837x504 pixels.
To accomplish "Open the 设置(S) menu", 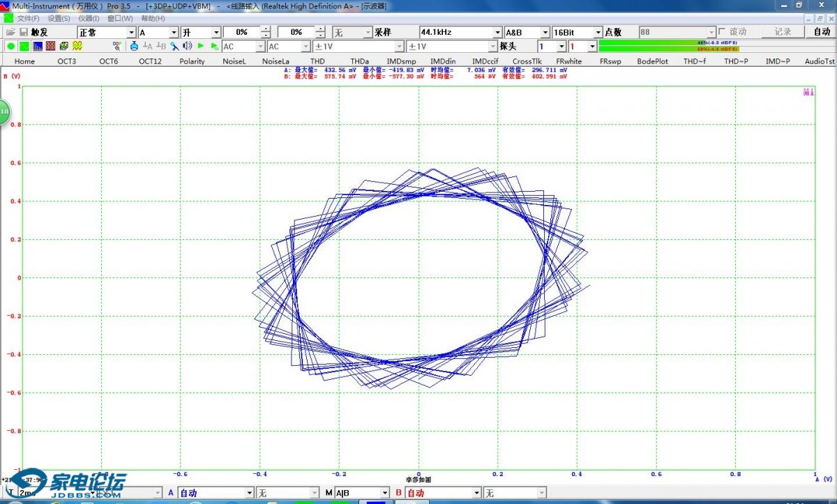I will pos(59,18).
